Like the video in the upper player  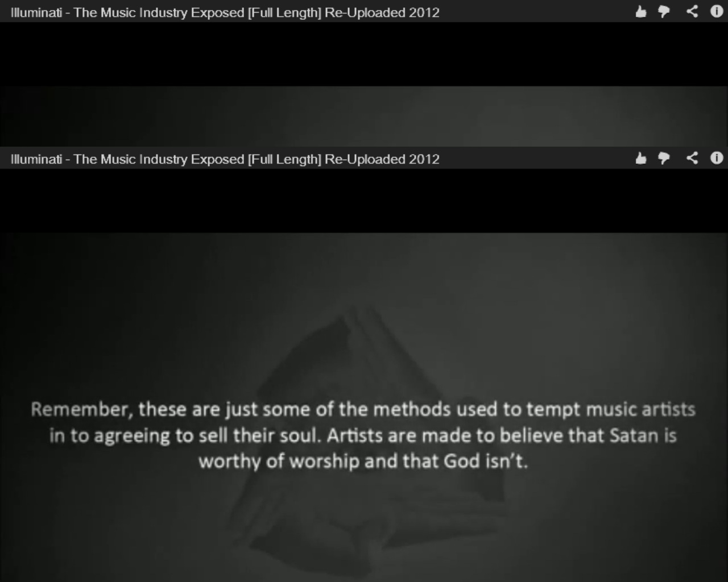[x=641, y=11]
